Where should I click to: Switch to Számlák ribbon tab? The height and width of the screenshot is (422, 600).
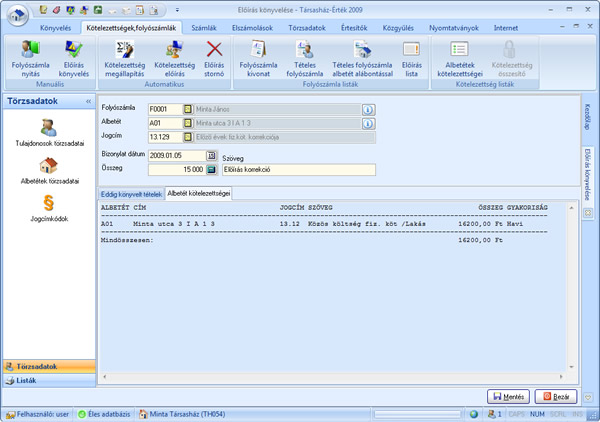[x=204, y=28]
